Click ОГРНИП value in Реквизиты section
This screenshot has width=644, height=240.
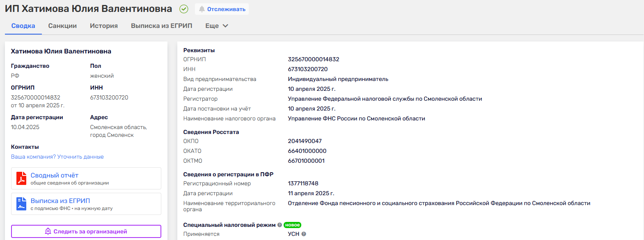314,59
